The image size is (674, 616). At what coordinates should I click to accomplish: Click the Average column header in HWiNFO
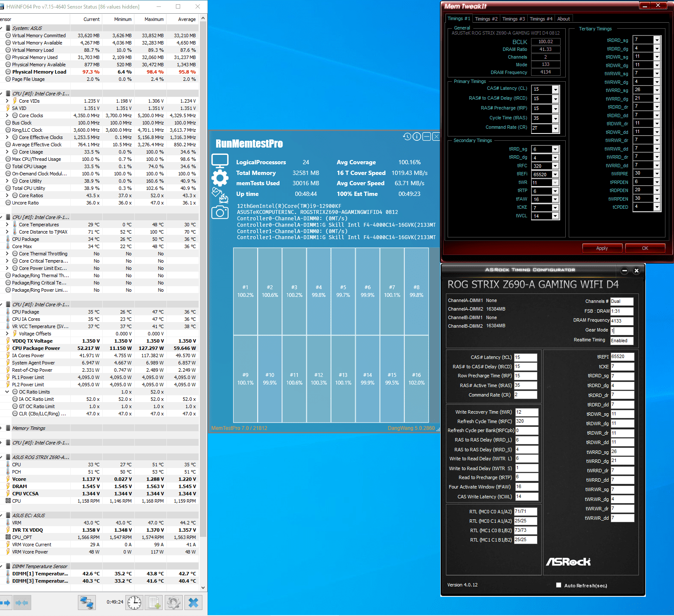click(183, 19)
